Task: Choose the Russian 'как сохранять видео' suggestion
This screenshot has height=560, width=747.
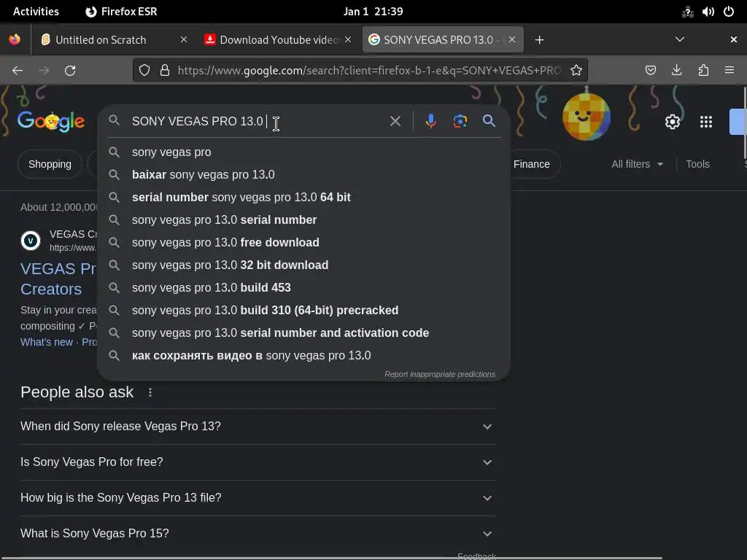Action: click(304, 356)
